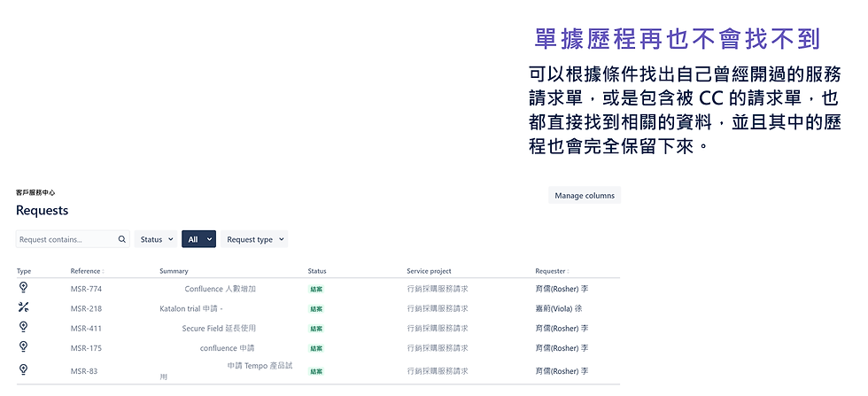Click 行銷採購服務請求 in the MSR-218 row
Screen dimensions: 868x396
[x=438, y=308]
